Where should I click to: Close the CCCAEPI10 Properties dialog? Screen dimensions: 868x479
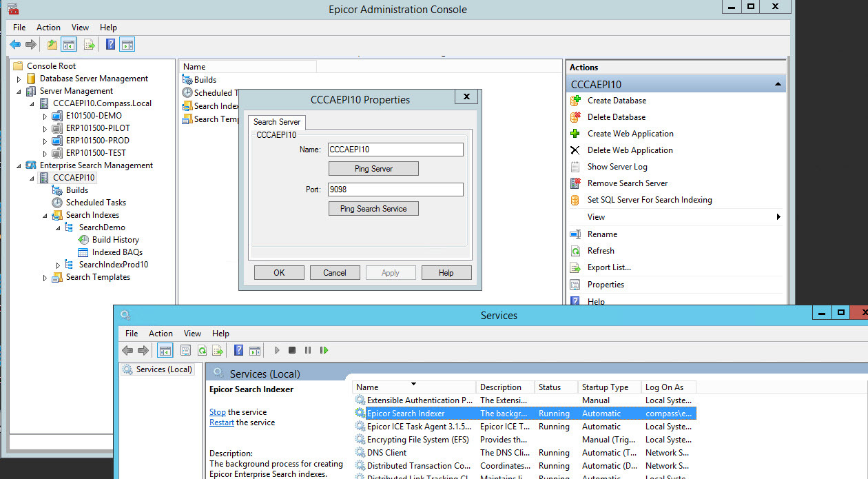466,97
